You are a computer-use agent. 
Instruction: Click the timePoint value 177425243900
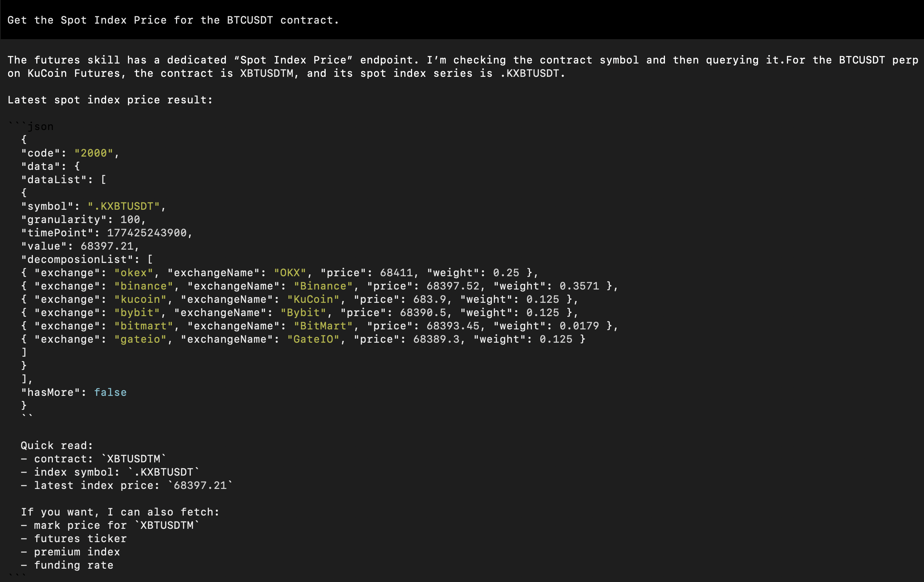147,233
